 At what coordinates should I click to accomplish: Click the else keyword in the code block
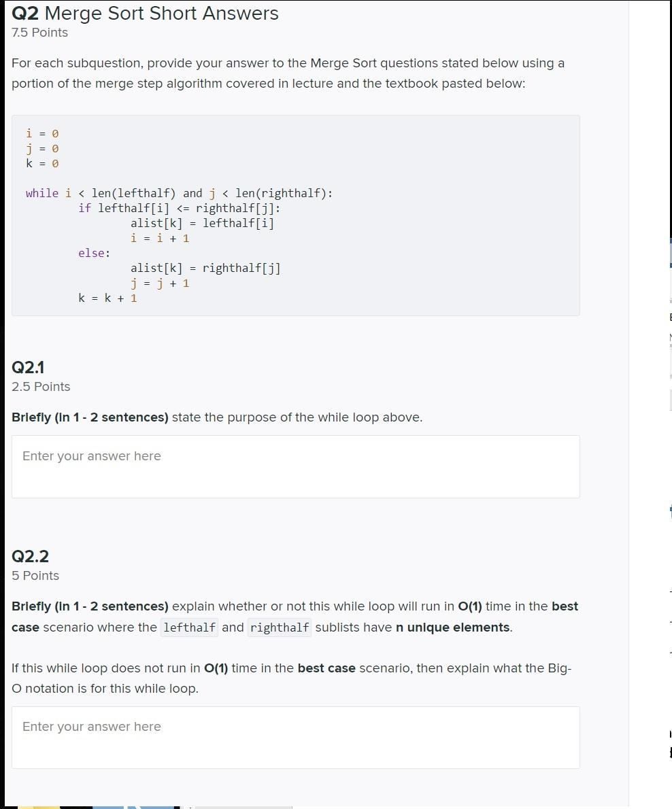(x=90, y=253)
